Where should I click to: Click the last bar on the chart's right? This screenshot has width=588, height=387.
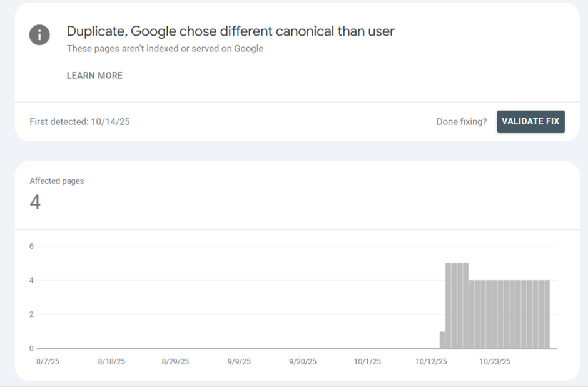click(547, 314)
